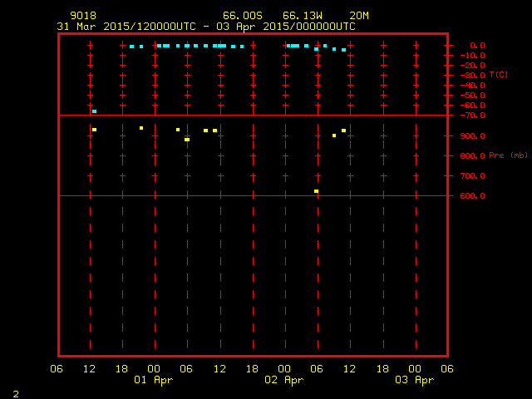This screenshot has width=532, height=399.
Task: Select the 66.13W longitude text
Action: tap(302, 16)
